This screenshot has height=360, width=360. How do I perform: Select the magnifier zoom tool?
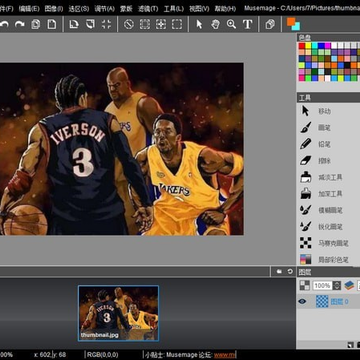(x=231, y=24)
